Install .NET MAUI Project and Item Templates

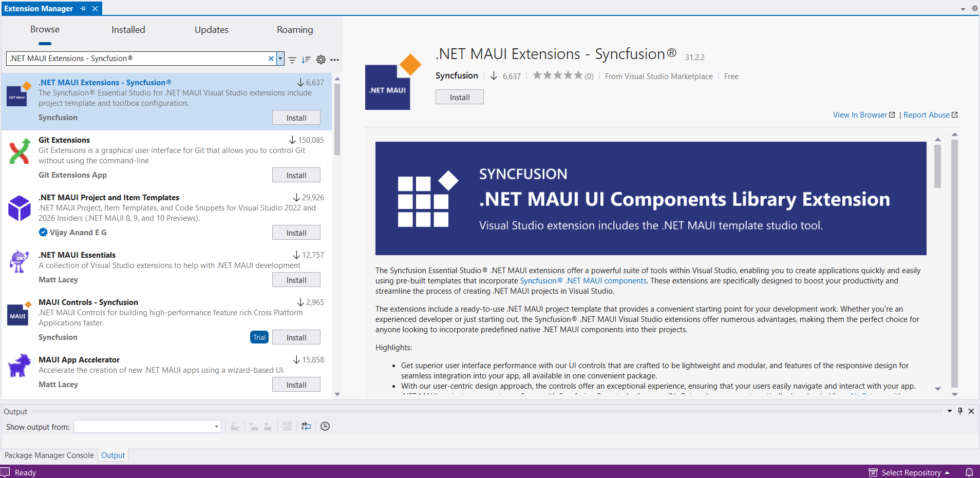pyautogui.click(x=296, y=233)
